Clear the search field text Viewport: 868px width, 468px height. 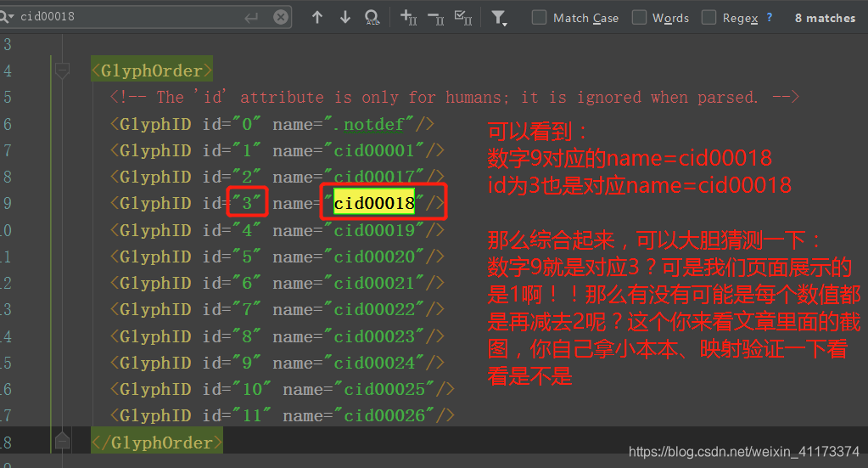[x=281, y=17]
